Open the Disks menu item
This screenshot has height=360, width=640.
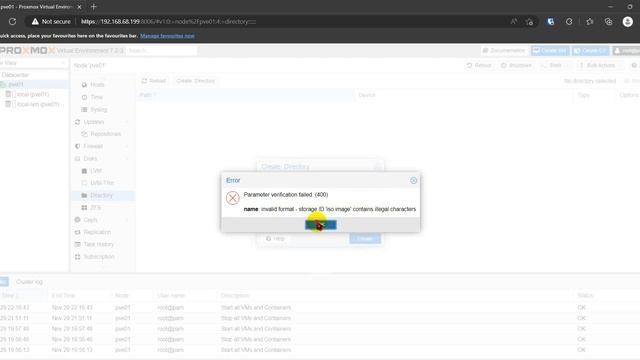(x=90, y=158)
